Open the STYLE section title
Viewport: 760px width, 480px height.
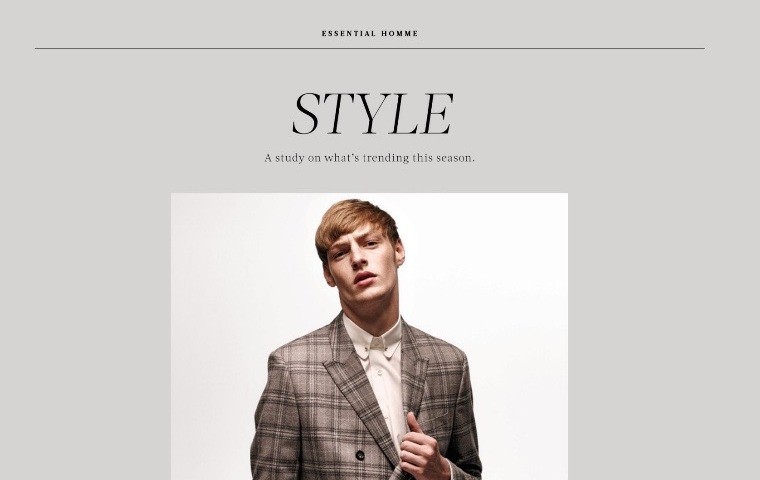372,113
